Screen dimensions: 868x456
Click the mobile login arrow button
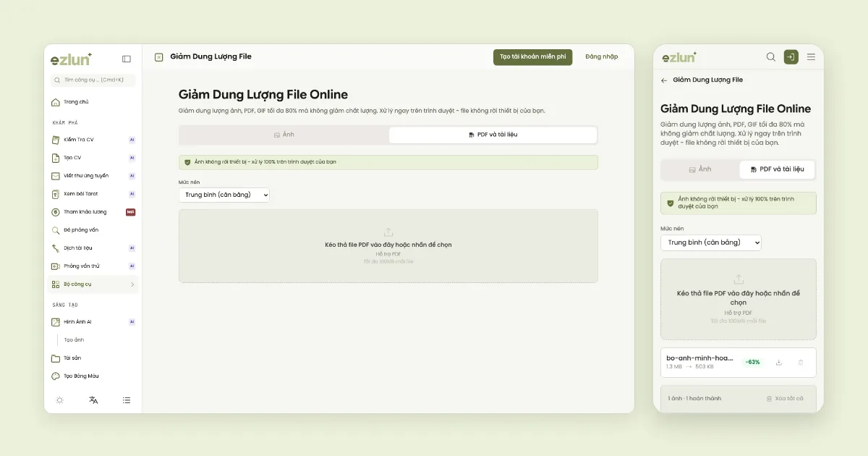[791, 57]
